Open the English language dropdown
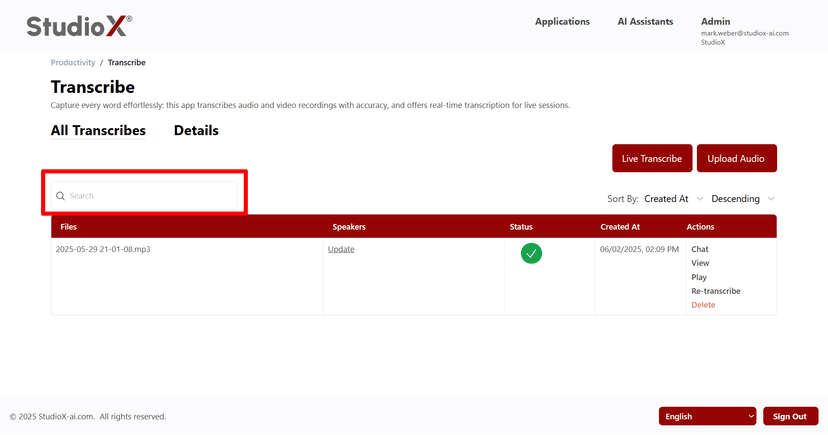 pyautogui.click(x=707, y=417)
